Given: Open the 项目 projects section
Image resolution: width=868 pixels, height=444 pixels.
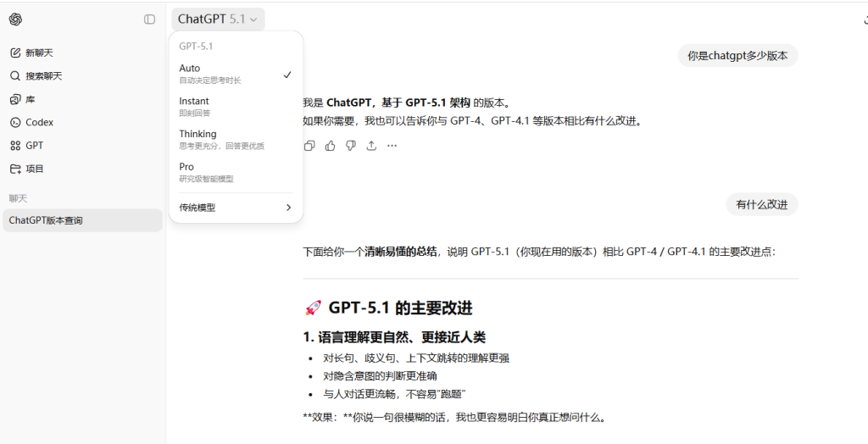Looking at the screenshot, I should click(34, 169).
